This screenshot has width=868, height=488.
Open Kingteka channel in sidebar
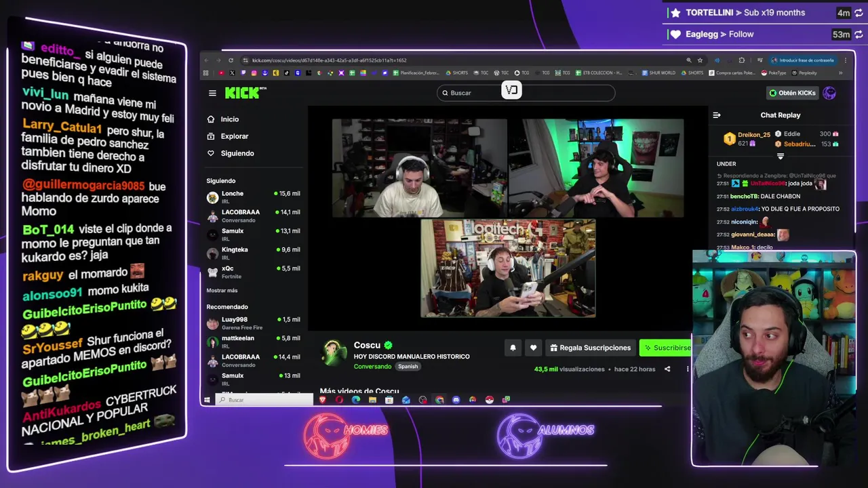(254, 253)
